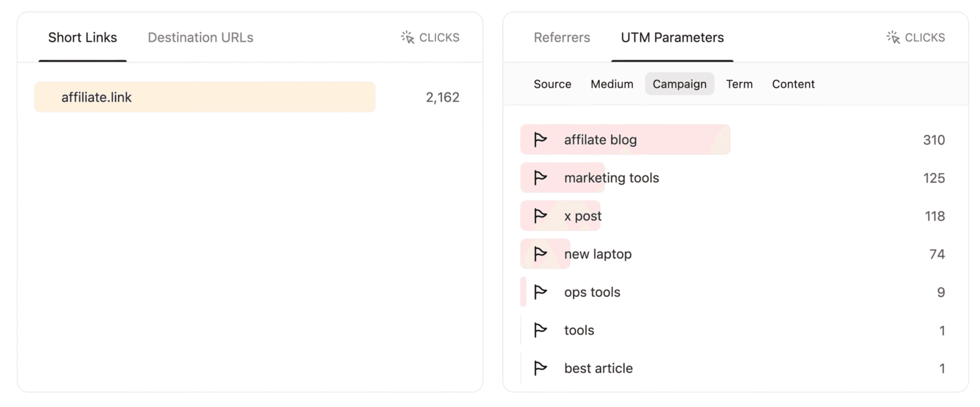Select the Content filter option

click(793, 84)
